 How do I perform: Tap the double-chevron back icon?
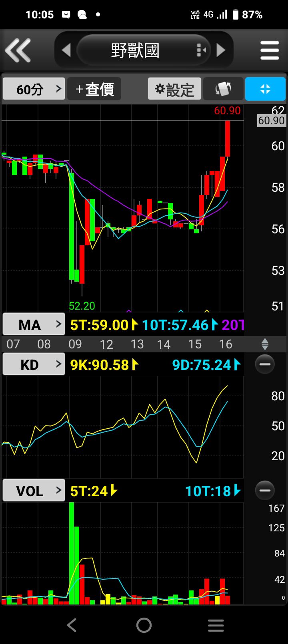click(x=18, y=51)
